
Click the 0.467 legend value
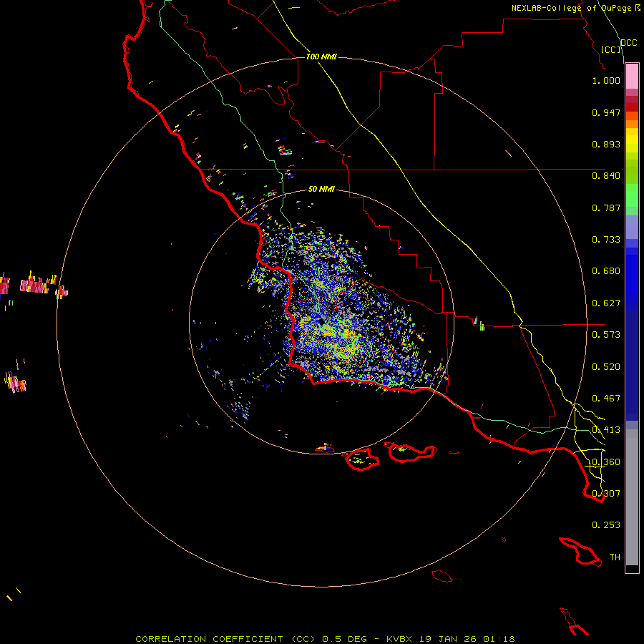pos(606,399)
